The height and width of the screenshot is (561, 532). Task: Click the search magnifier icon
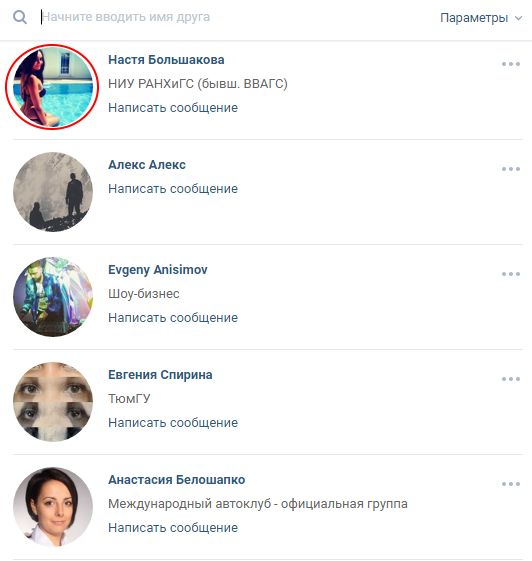[x=20, y=17]
